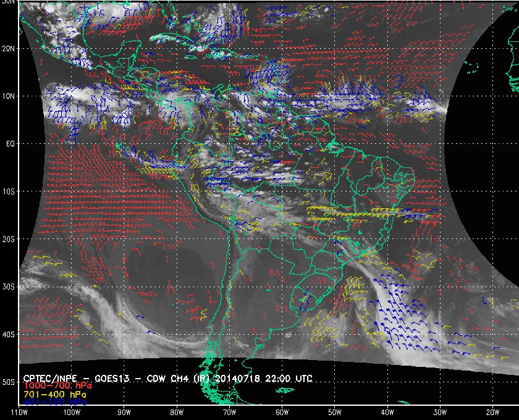Click the 100W longitude label
This screenshot has height=420, width=519.
(x=72, y=412)
